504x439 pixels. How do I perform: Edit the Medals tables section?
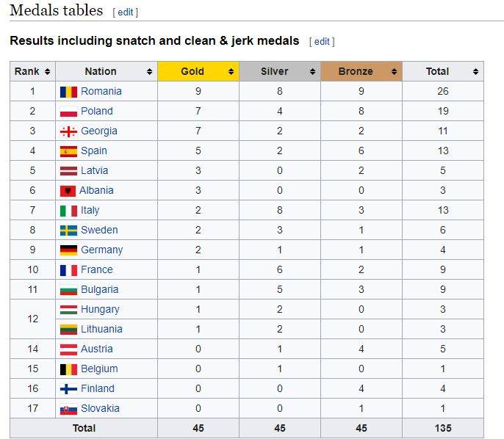pyautogui.click(x=126, y=12)
